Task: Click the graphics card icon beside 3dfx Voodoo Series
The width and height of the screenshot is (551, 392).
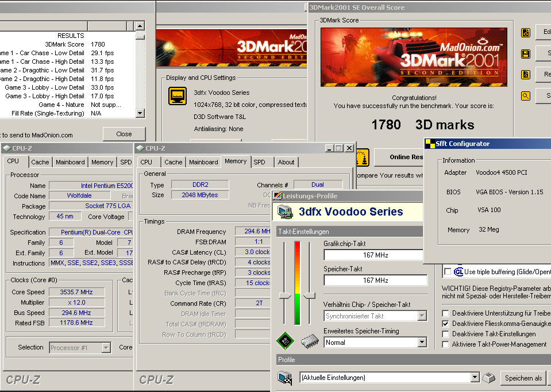Action: [x=285, y=212]
